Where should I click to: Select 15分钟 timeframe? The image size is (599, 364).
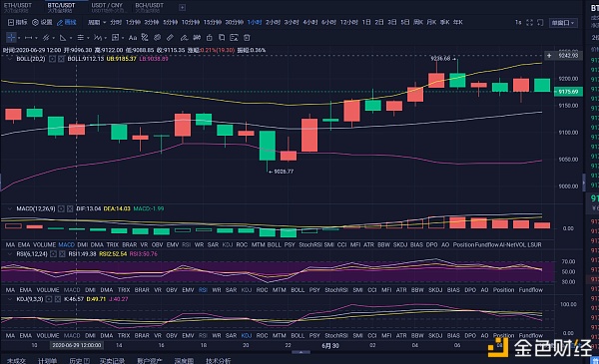point(213,23)
